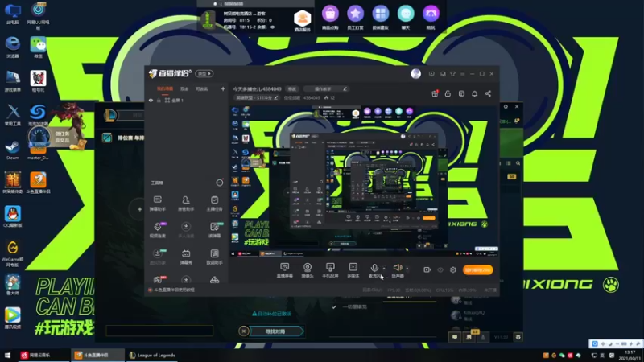
Task: Switch to 斗鱼直播伴侣 on the taskbar
Action: click(x=97, y=356)
